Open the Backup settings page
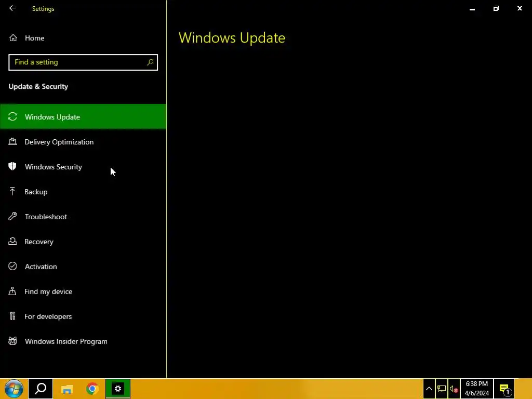 83,192
